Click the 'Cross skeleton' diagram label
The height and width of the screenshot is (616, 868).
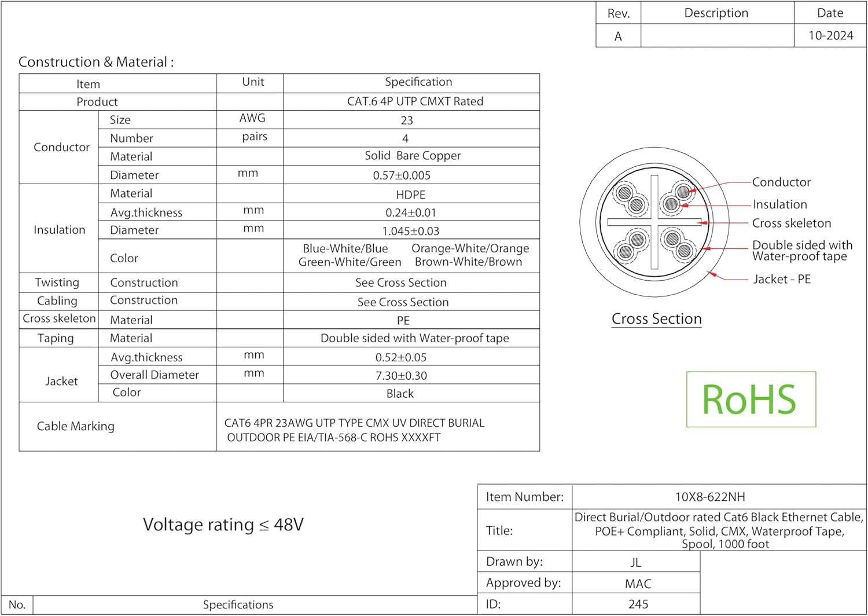[x=792, y=223]
